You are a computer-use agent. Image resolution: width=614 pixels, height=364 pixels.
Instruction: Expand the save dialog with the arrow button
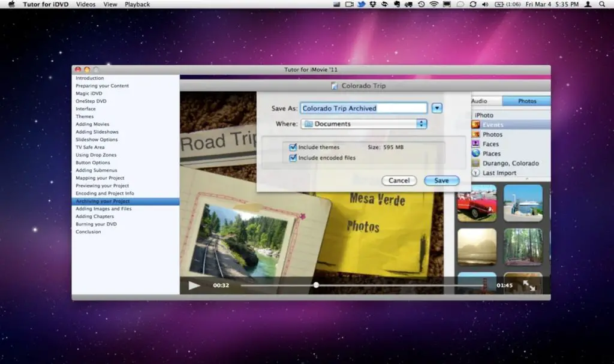point(437,108)
